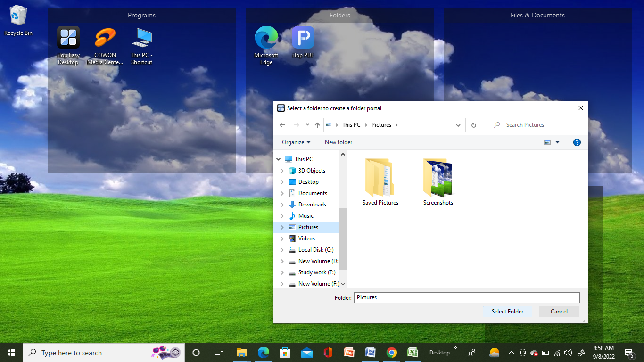Expand the Pictures tree node
Screen dimensions: 644x362
282,227
